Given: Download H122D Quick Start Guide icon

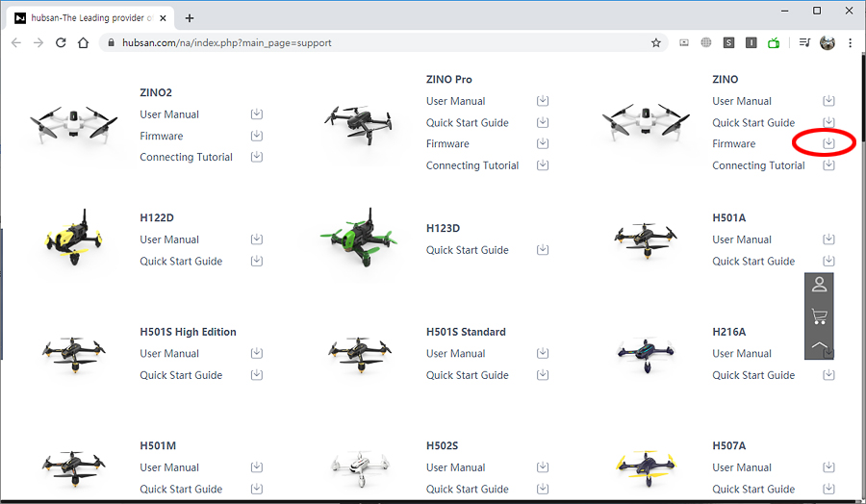Looking at the screenshot, I should [x=257, y=261].
